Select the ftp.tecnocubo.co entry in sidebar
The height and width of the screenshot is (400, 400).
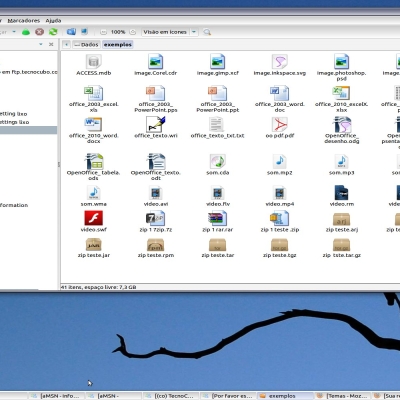[29, 72]
